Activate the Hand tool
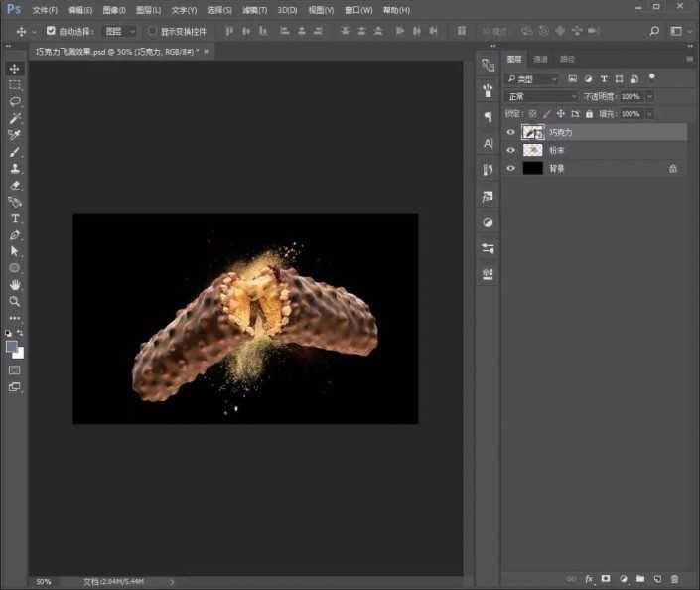The image size is (700, 590). tap(15, 285)
